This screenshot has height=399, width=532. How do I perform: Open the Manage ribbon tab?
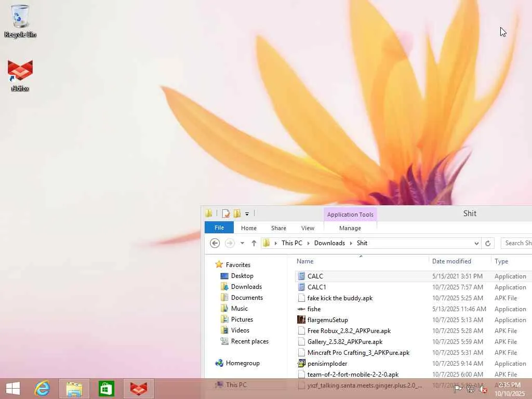tap(350, 228)
